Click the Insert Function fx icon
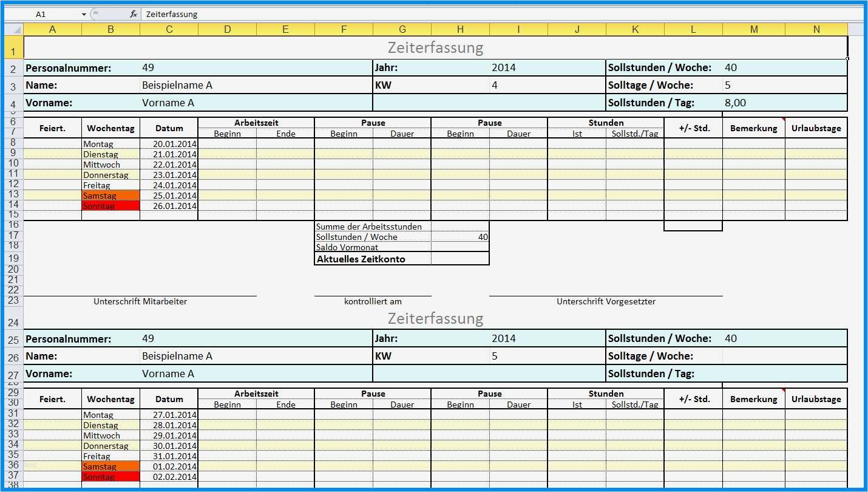Image resolution: width=868 pixels, height=492 pixels. [133, 13]
